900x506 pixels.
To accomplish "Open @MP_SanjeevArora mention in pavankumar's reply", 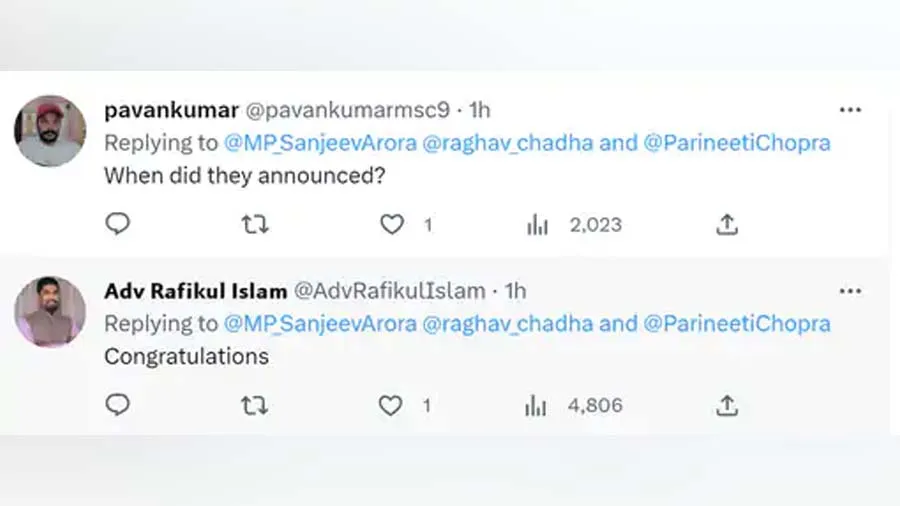I will pos(320,142).
